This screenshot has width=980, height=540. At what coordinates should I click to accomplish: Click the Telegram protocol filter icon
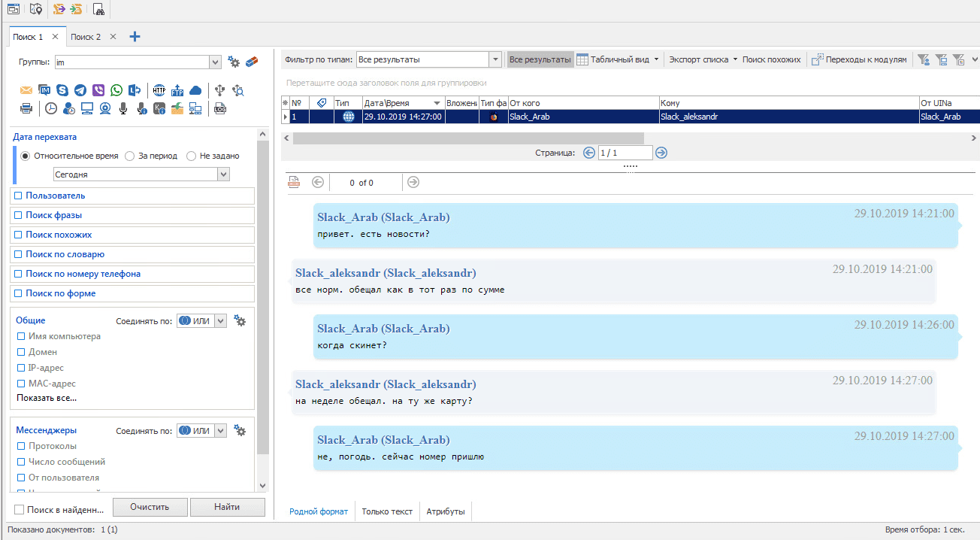coord(80,90)
